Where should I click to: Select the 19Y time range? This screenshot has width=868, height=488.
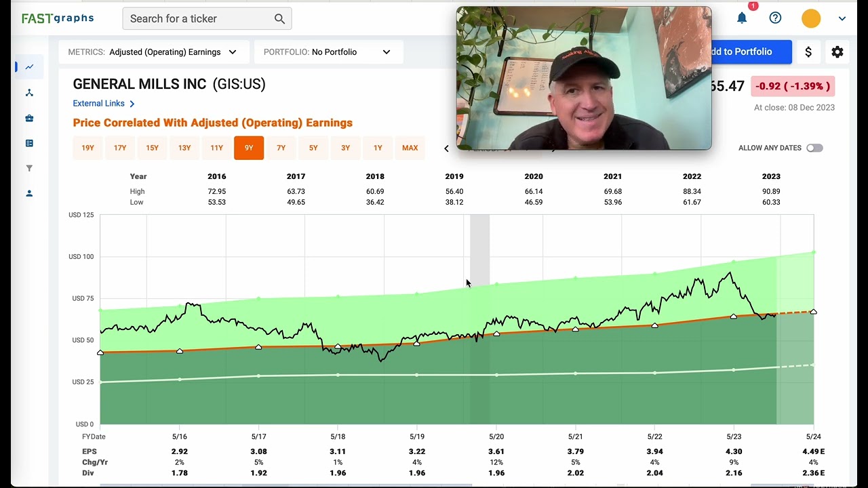click(x=87, y=148)
